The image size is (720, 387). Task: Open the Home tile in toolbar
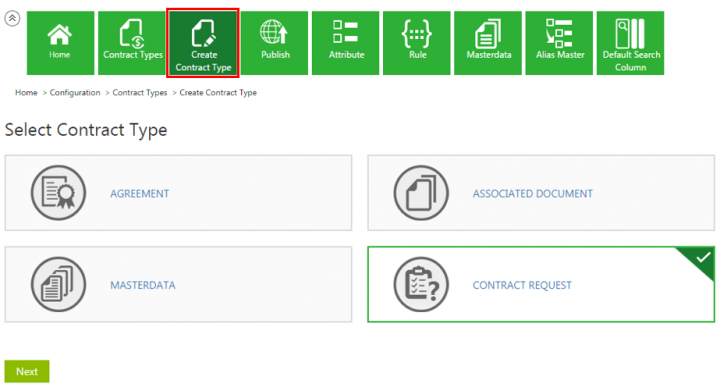tap(60, 43)
